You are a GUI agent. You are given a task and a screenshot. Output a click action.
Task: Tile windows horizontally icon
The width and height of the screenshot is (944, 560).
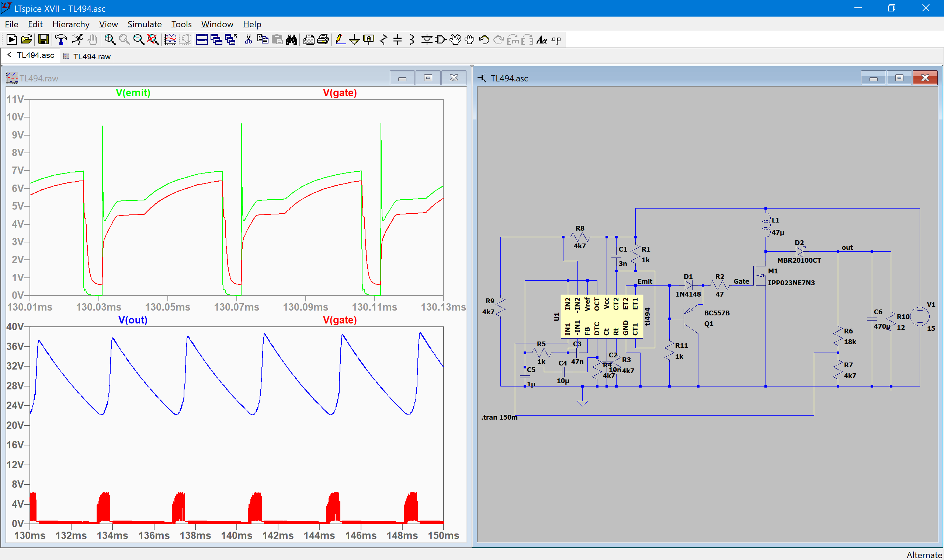tap(202, 40)
